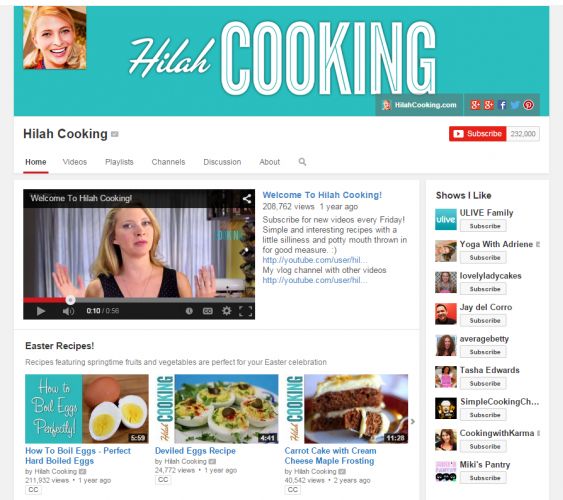This screenshot has width=563, height=500.
Task: Play the Welcome To Hilah Cooking video
Action: (x=41, y=311)
